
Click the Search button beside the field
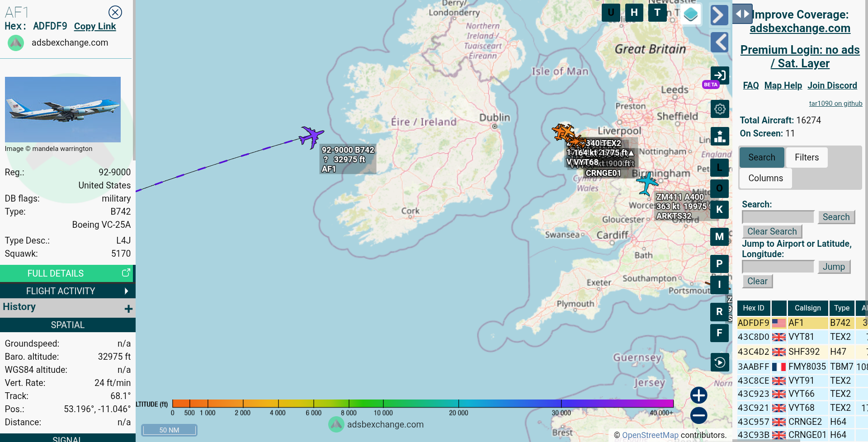pyautogui.click(x=836, y=217)
